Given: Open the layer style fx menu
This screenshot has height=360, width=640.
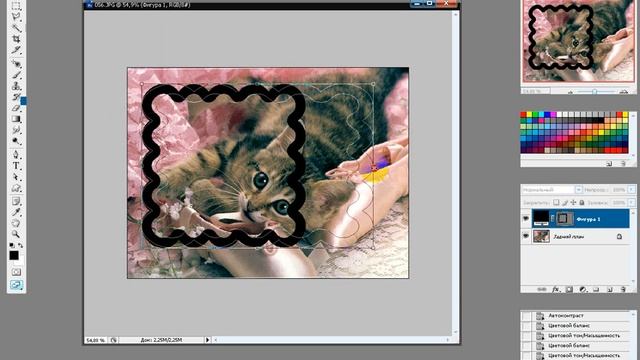Looking at the screenshot, I should click(556, 289).
